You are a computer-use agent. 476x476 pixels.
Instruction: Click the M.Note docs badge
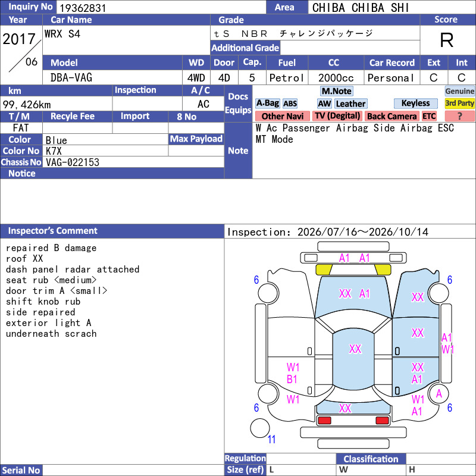coord(337,91)
